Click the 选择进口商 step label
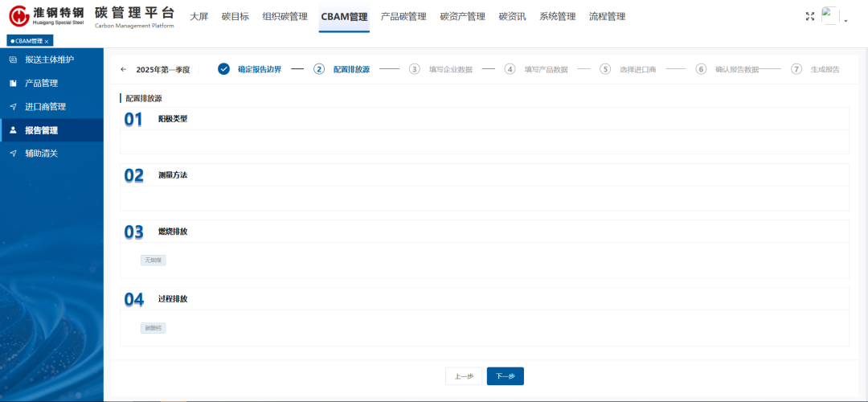The image size is (868, 402). 638,69
